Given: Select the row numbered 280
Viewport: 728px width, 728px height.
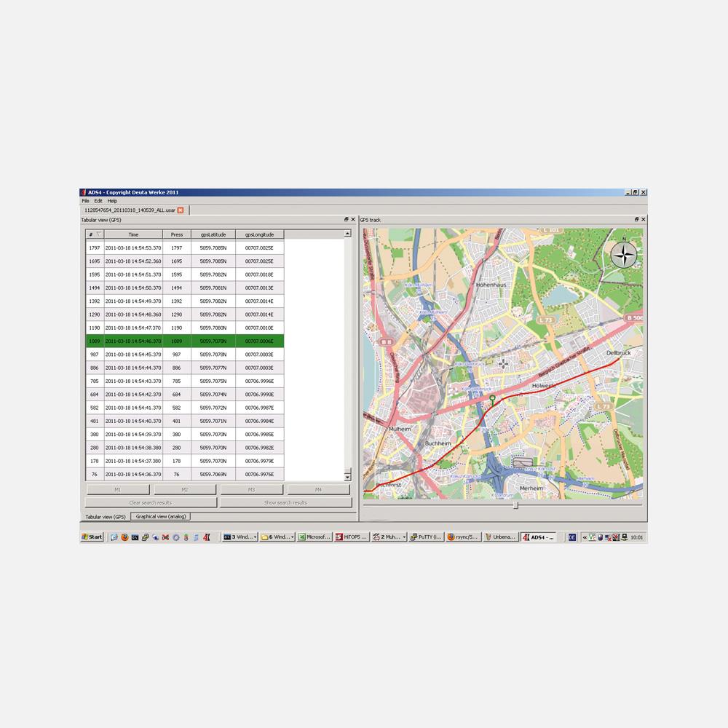Looking at the screenshot, I should click(185, 448).
